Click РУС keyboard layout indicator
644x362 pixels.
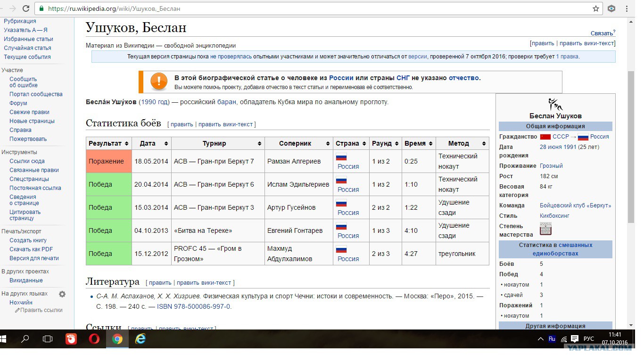589,339
